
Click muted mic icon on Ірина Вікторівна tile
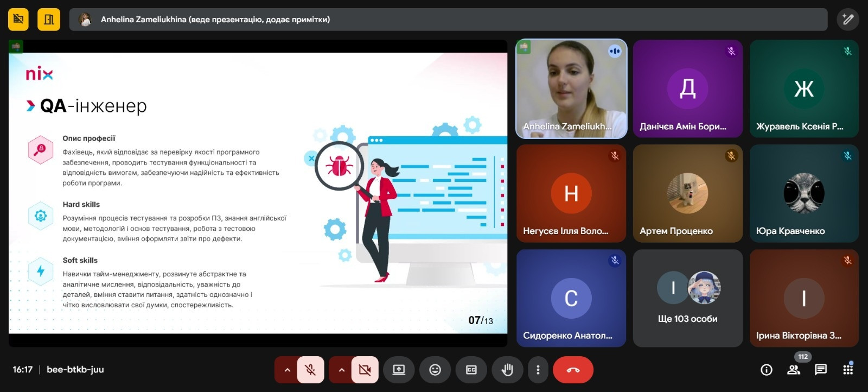[x=847, y=261]
